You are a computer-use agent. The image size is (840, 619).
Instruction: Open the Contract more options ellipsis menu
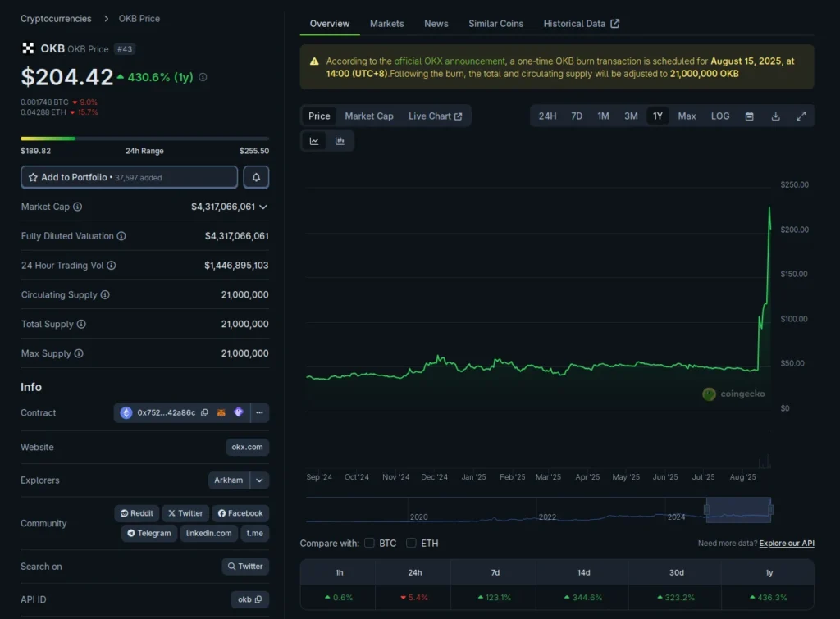pyautogui.click(x=259, y=413)
